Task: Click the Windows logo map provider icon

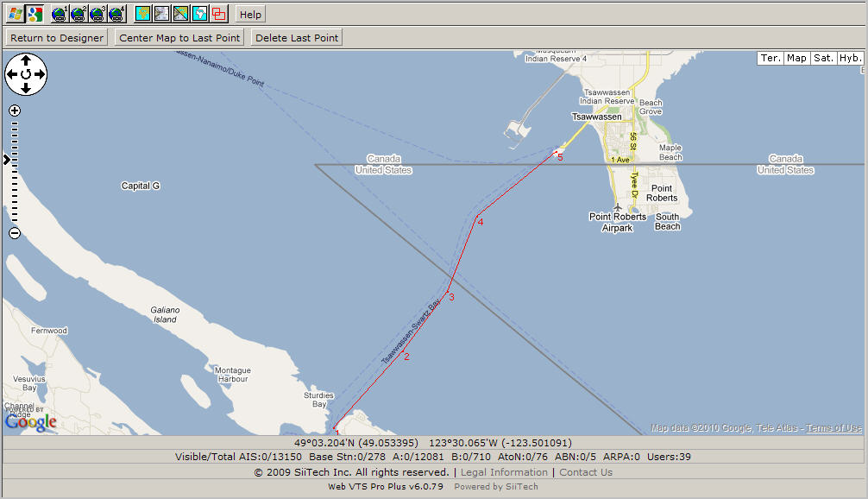Action: (x=15, y=14)
